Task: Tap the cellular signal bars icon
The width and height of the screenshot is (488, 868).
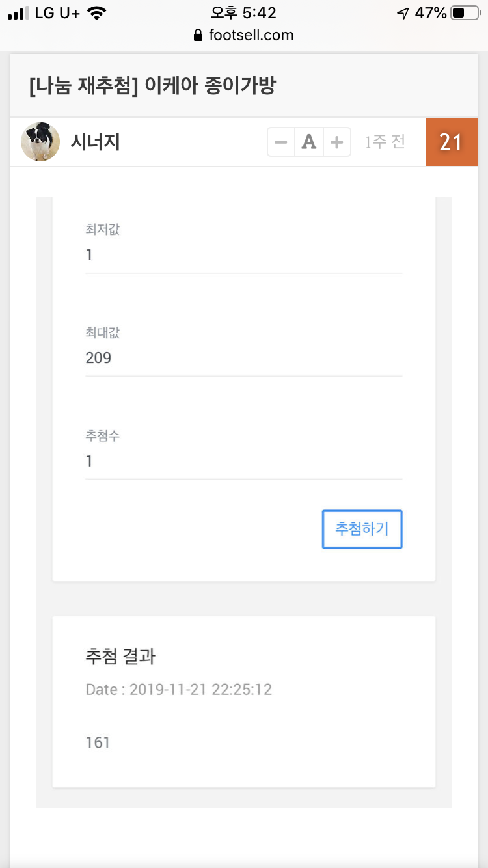Action: (x=20, y=13)
